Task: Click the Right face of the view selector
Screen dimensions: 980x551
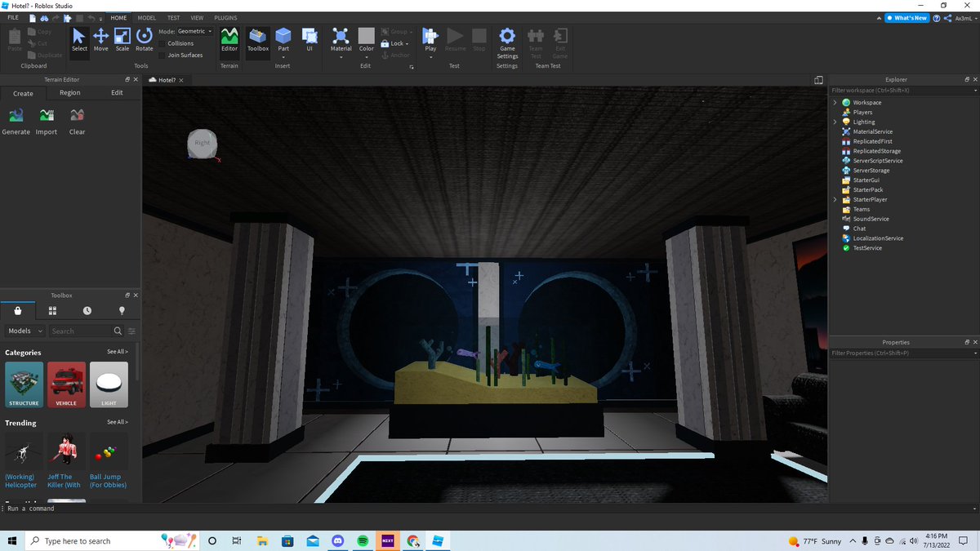Action: [x=202, y=143]
